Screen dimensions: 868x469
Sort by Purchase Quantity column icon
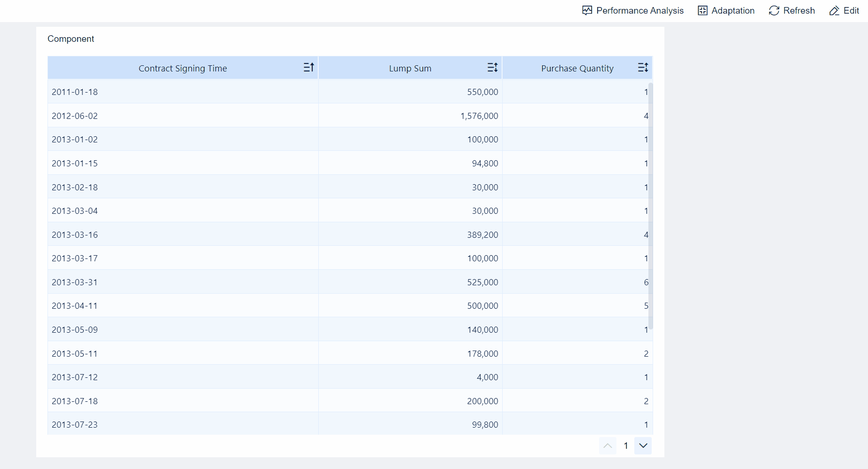coord(643,68)
